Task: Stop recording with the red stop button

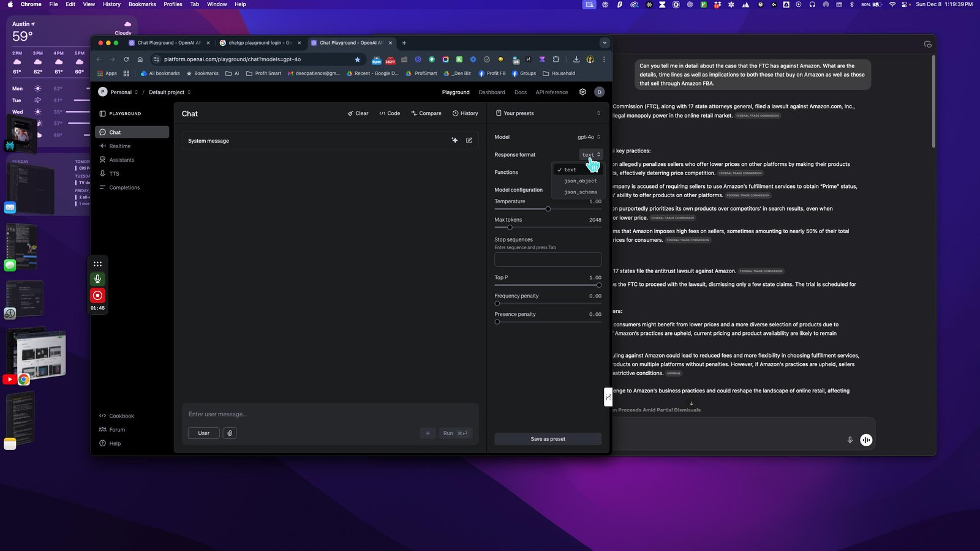Action: 97,295
